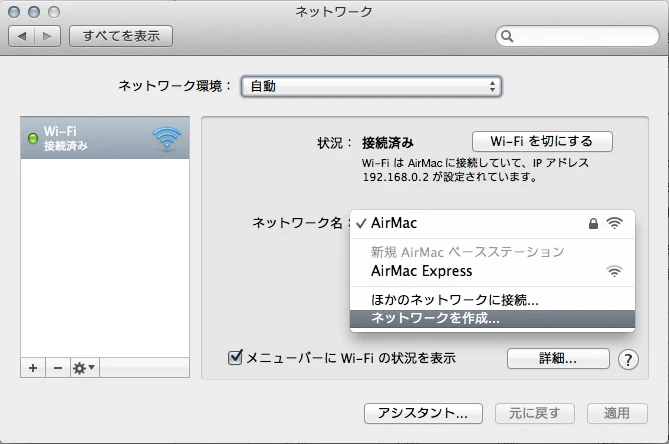This screenshot has width=669, height=444.
Task: Open the gear action menu
Action: click(x=84, y=368)
